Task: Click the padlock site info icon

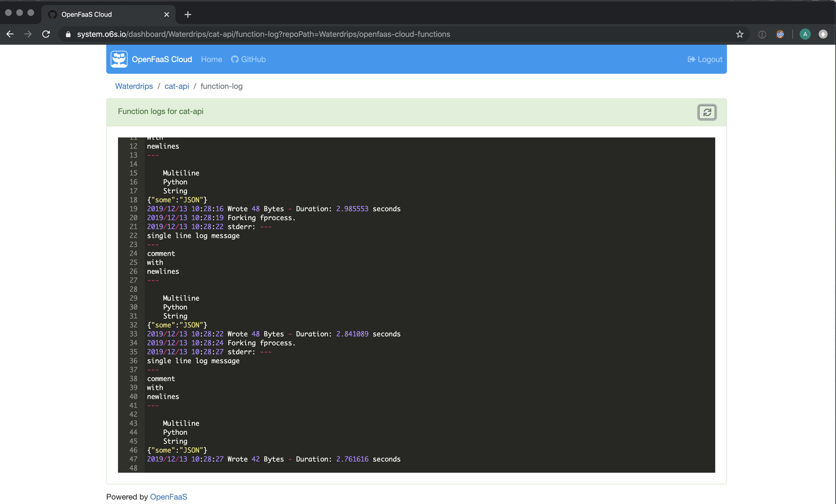Action: tap(68, 34)
